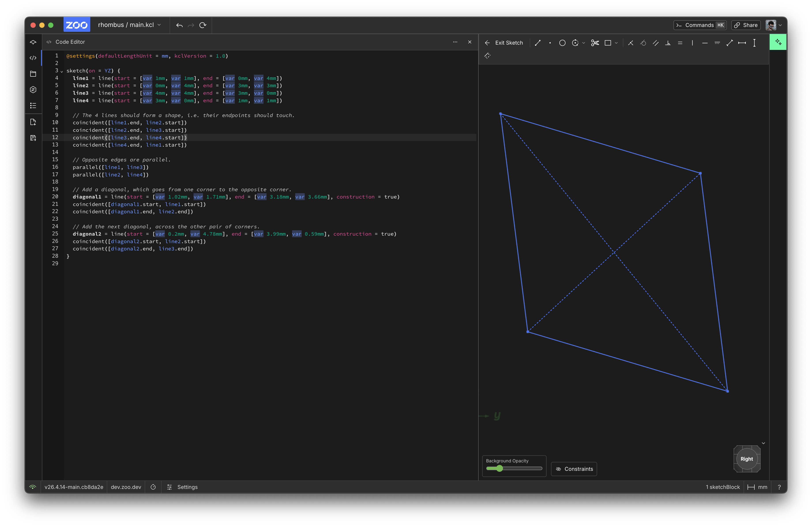Image resolution: width=812 pixels, height=526 pixels.
Task: Click the Redo arrow
Action: pyautogui.click(x=191, y=25)
